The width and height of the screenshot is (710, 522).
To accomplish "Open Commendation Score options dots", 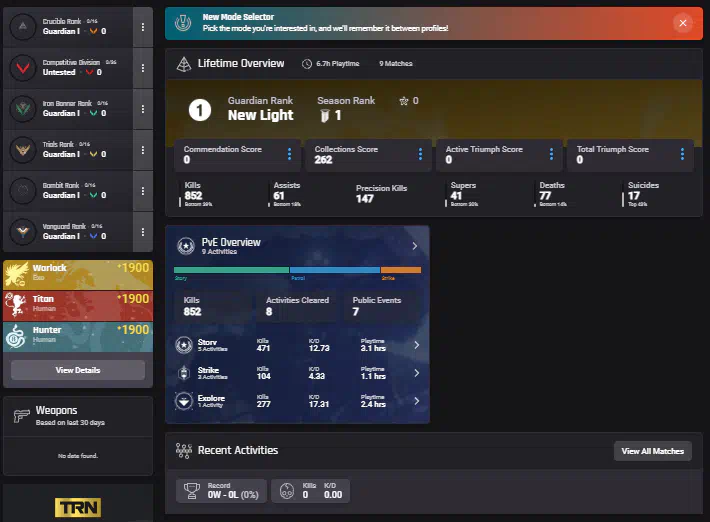I will click(289, 154).
